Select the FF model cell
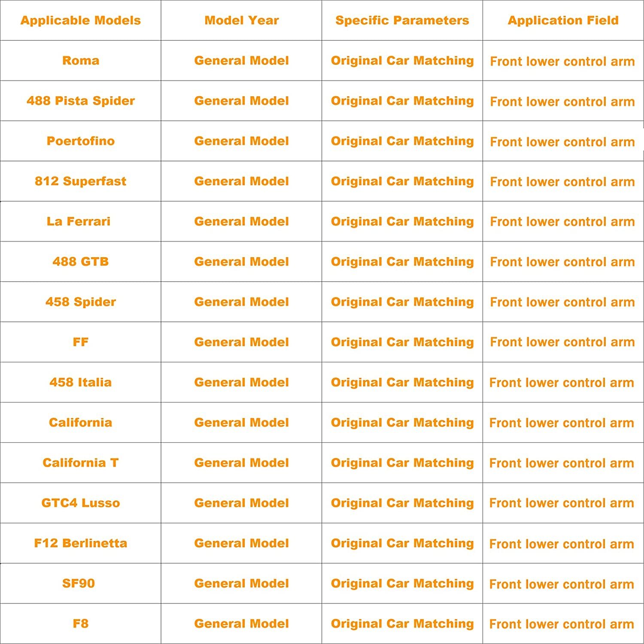Viewport: 644px width, 644px height. tap(81, 342)
